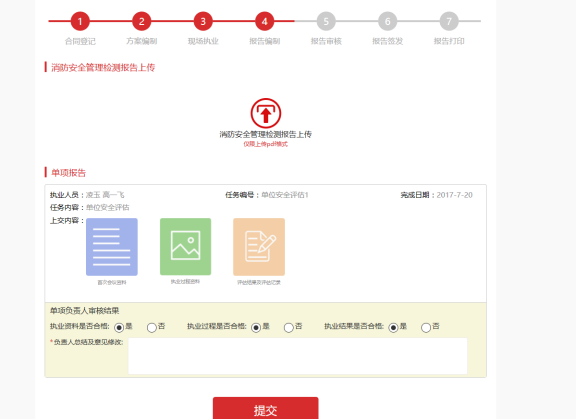This screenshot has width=576, height=419.
Task: Focus the 负责人总结及意见修改 text area
Action: coord(298,356)
